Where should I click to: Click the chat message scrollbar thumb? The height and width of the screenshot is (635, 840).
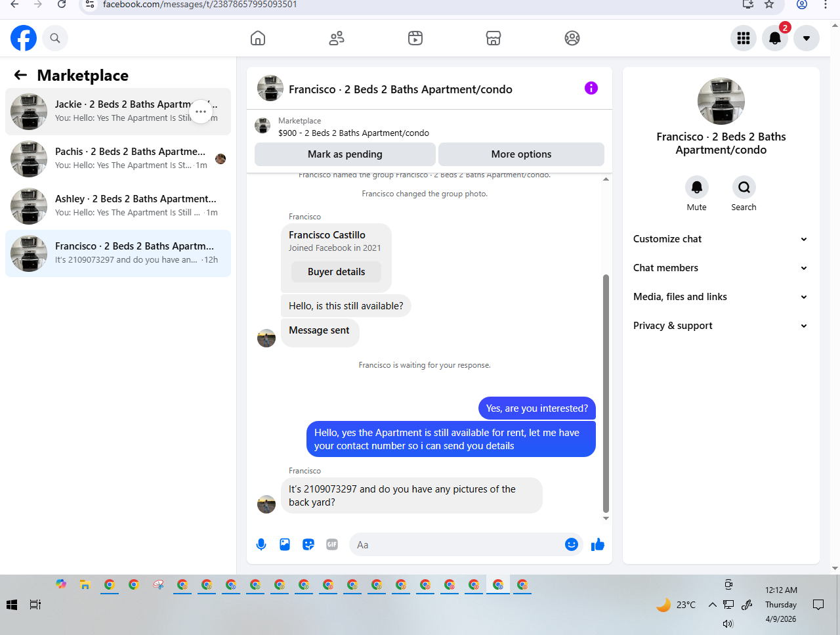click(606, 393)
